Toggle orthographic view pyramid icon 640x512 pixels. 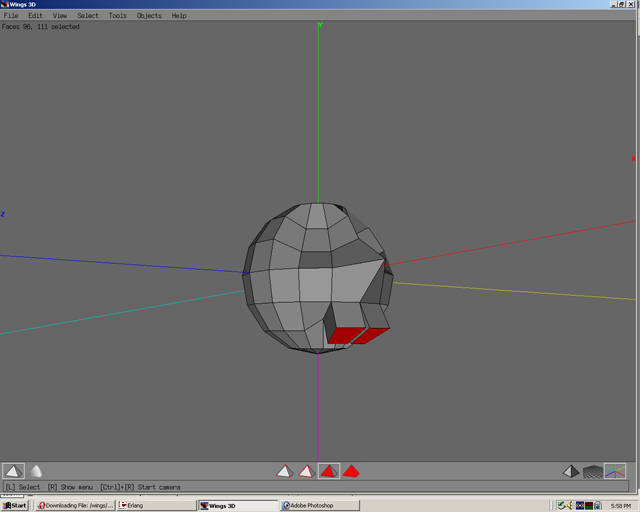[571, 471]
